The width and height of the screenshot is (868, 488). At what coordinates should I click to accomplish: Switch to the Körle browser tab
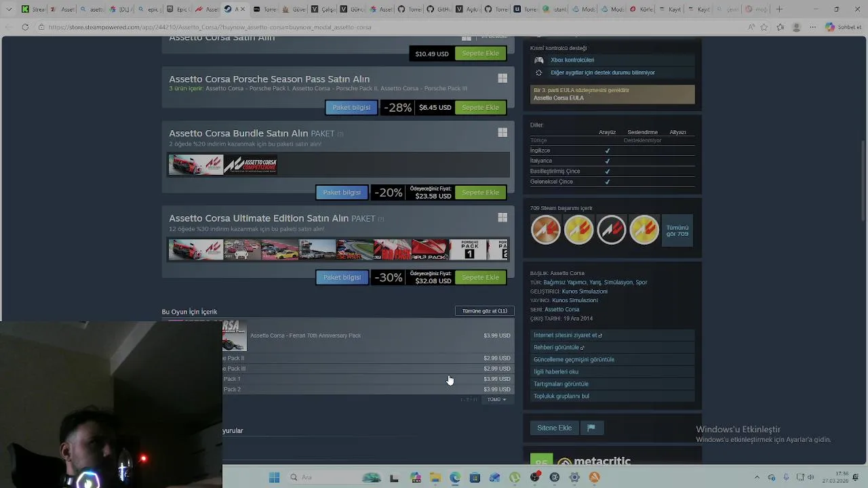(642, 9)
